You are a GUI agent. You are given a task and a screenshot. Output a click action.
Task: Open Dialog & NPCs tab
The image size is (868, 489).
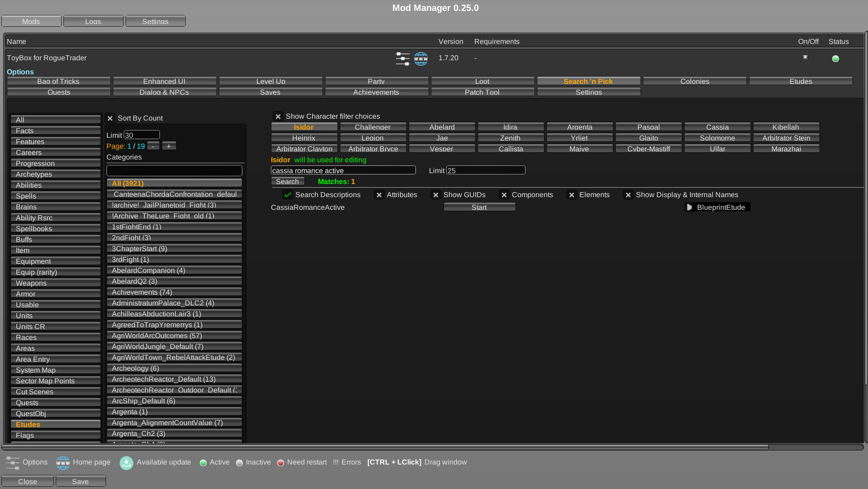(165, 92)
